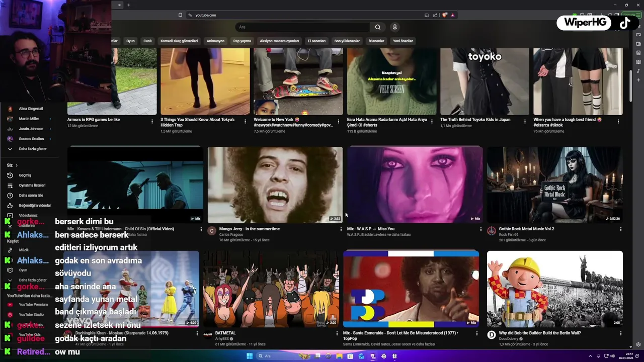Click the Brave Rewards triangle icon
The image size is (644, 362).
[453, 15]
